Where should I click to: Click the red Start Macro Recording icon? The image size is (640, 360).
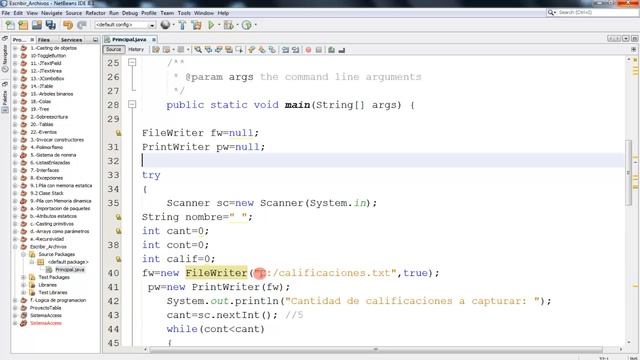click(308, 50)
